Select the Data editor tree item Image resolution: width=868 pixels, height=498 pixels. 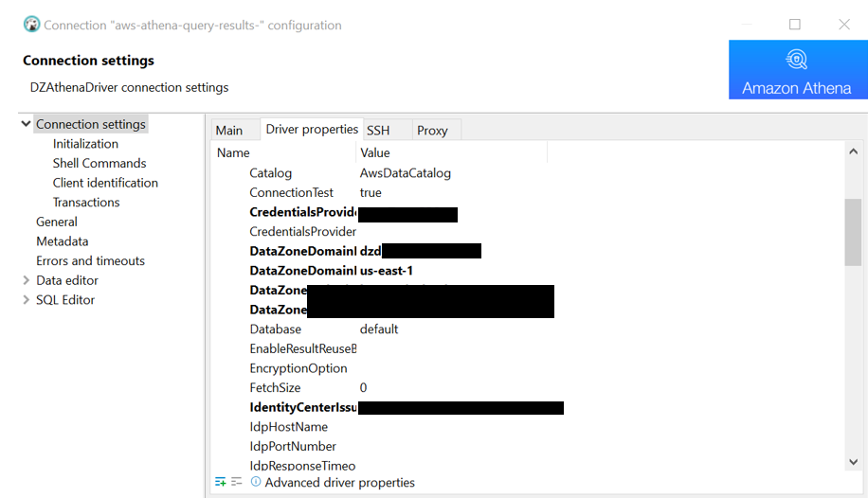(67, 280)
